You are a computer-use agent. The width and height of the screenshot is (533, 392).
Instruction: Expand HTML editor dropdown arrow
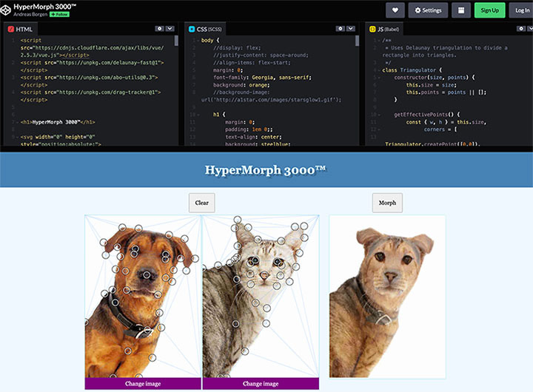click(x=170, y=29)
